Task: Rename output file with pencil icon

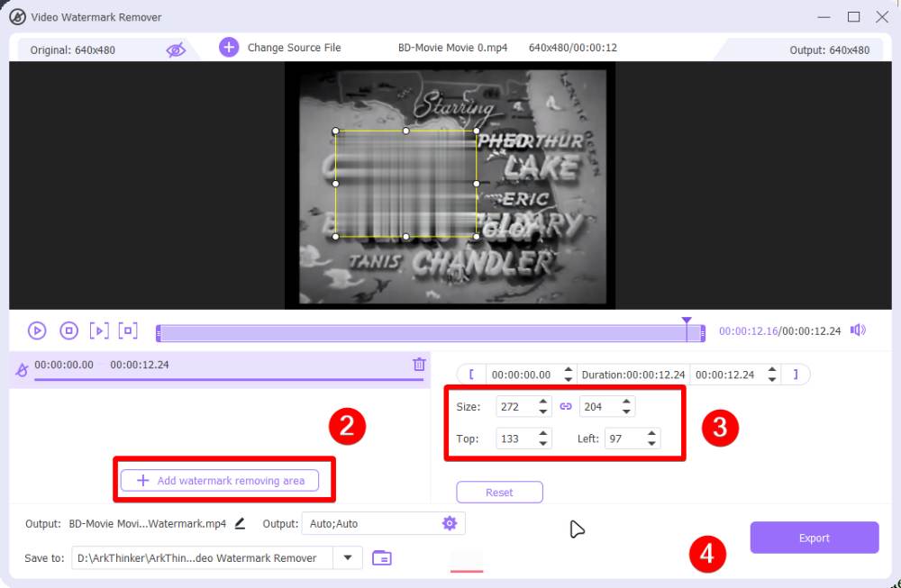Action: [x=241, y=523]
